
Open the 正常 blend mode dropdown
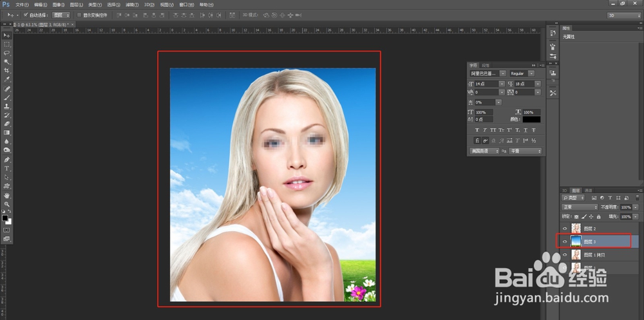point(580,207)
